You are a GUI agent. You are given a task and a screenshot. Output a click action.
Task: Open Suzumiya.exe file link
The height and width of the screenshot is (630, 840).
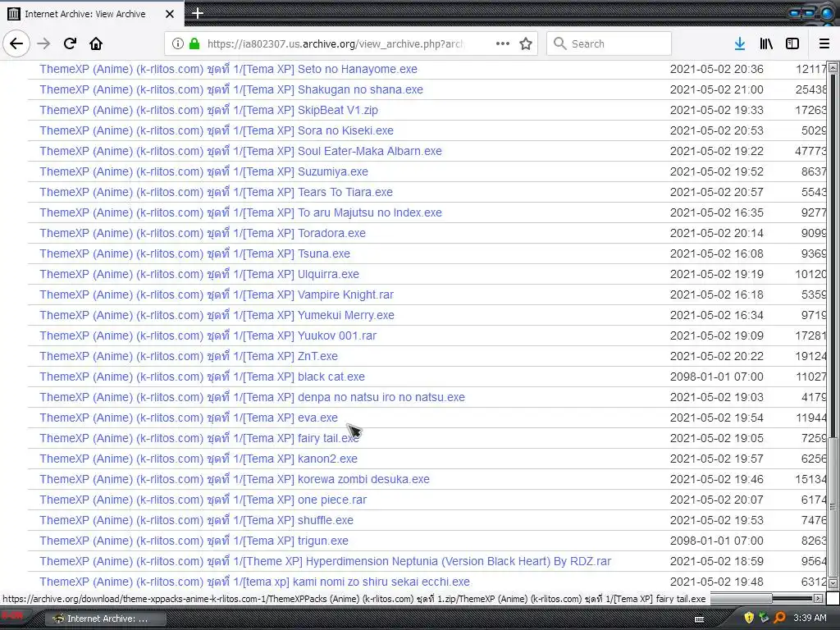click(203, 171)
